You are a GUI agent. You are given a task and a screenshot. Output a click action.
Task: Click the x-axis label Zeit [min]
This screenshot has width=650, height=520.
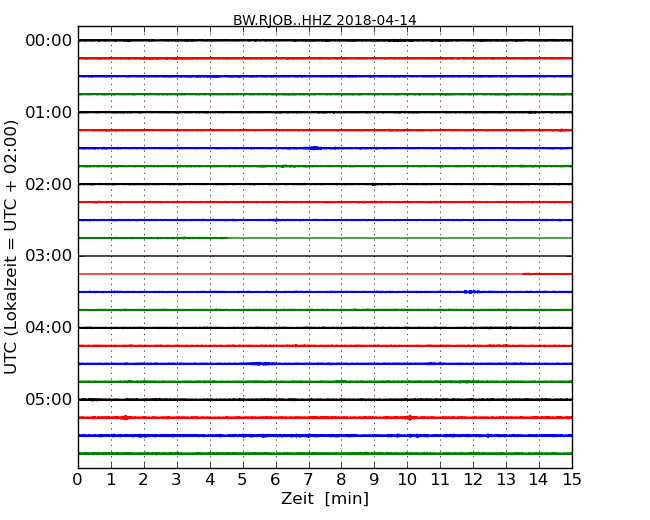pyautogui.click(x=325, y=498)
